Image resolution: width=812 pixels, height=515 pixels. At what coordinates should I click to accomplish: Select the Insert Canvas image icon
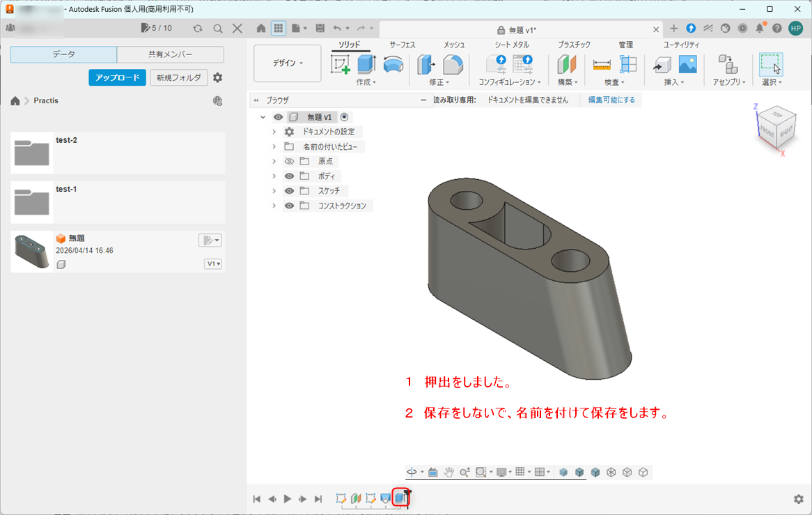pos(688,65)
